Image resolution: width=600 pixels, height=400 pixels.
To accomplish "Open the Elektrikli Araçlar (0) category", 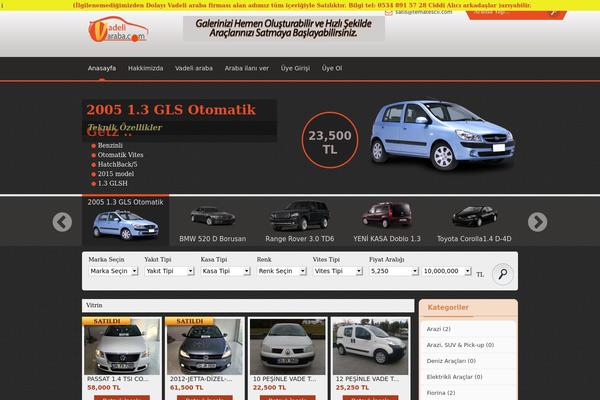I will tap(455, 377).
